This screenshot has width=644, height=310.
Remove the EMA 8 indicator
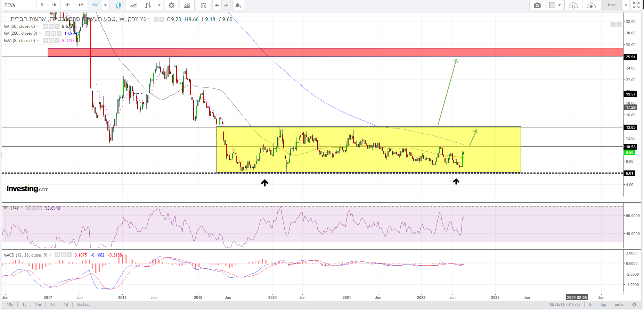pyautogui.click(x=57, y=41)
